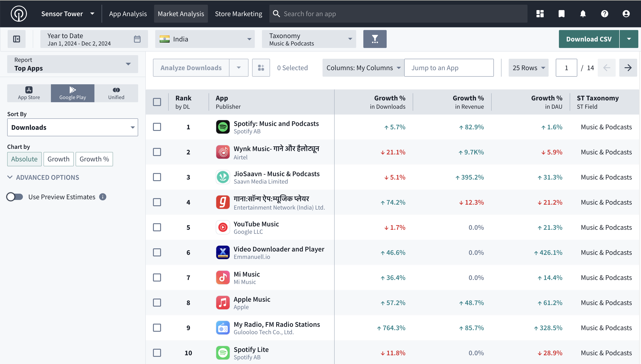Click the Jump to an App field

(449, 68)
